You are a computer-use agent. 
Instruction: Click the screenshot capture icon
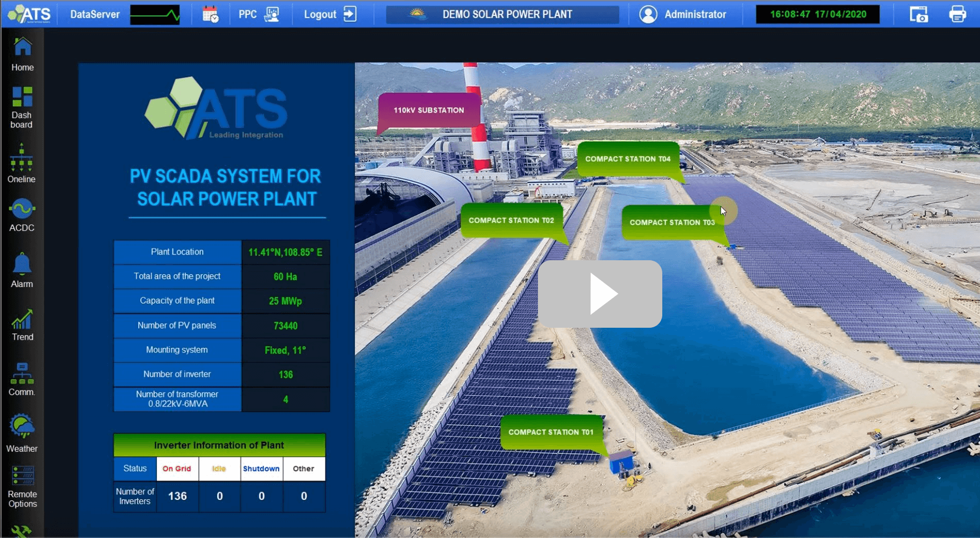pos(918,14)
